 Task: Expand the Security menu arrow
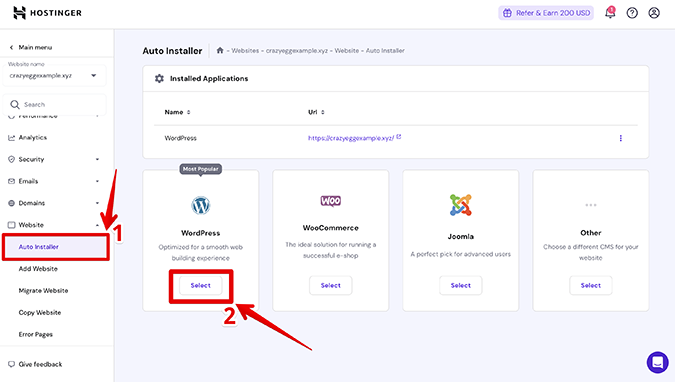point(97,159)
